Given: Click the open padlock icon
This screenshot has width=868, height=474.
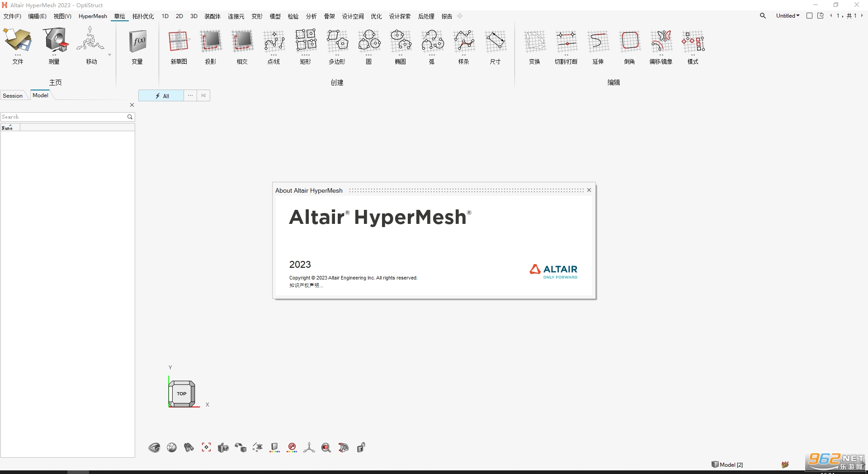Looking at the screenshot, I should tap(361, 447).
